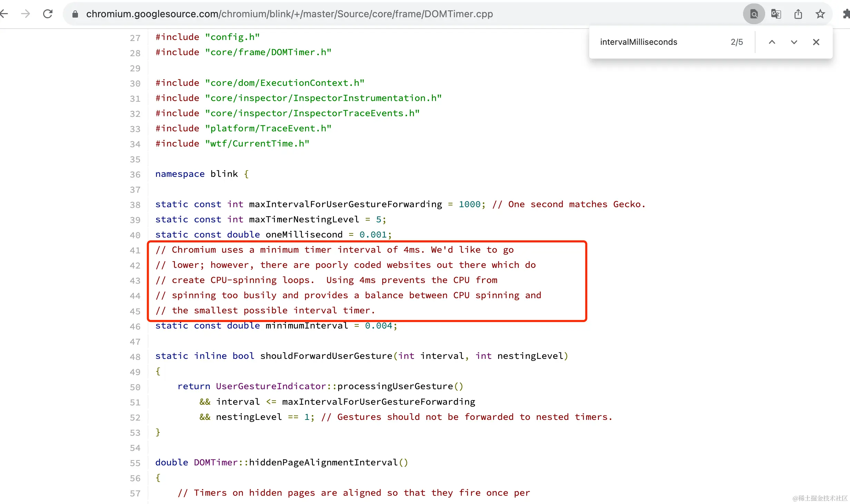Screen dimensions: 850x504
Task: Click the find-in-page search icon
Action: (754, 14)
